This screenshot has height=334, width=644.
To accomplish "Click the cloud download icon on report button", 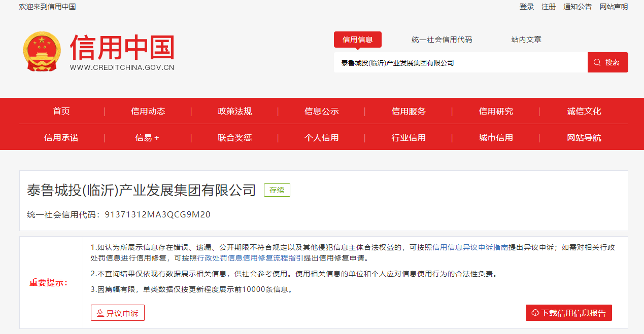I will [535, 313].
